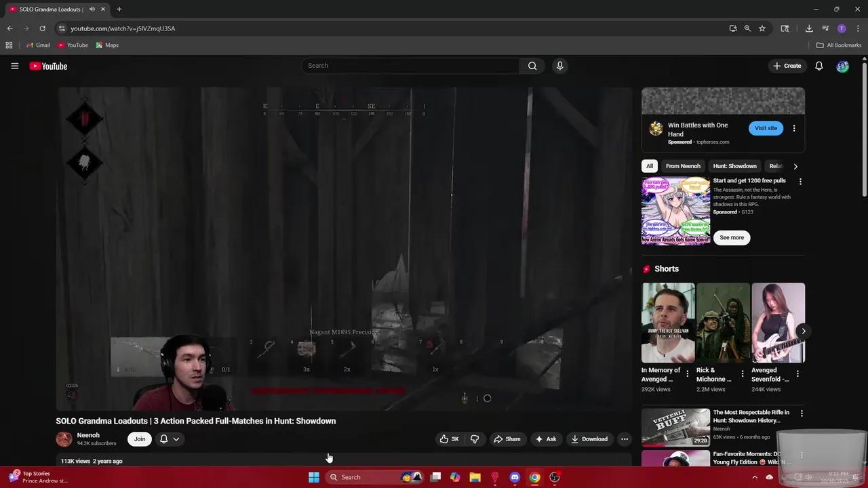
Task: Select the From Neenoh chip
Action: point(683,166)
